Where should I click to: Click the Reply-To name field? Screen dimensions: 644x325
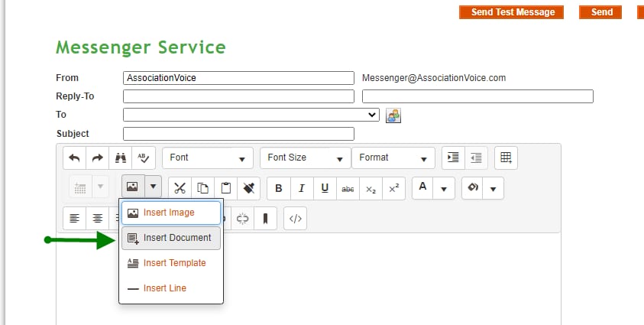(x=238, y=96)
